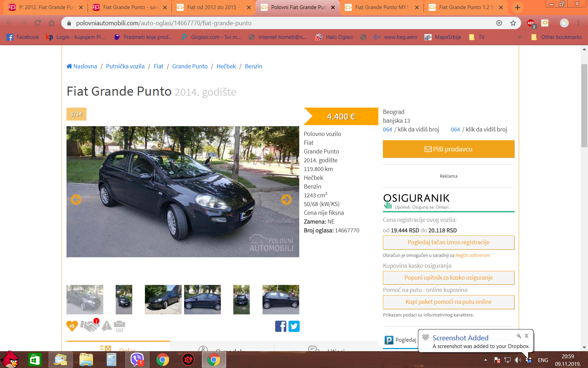Open the Goglasi.com bookmark
The height and width of the screenshot is (368, 588).
click(x=211, y=37)
